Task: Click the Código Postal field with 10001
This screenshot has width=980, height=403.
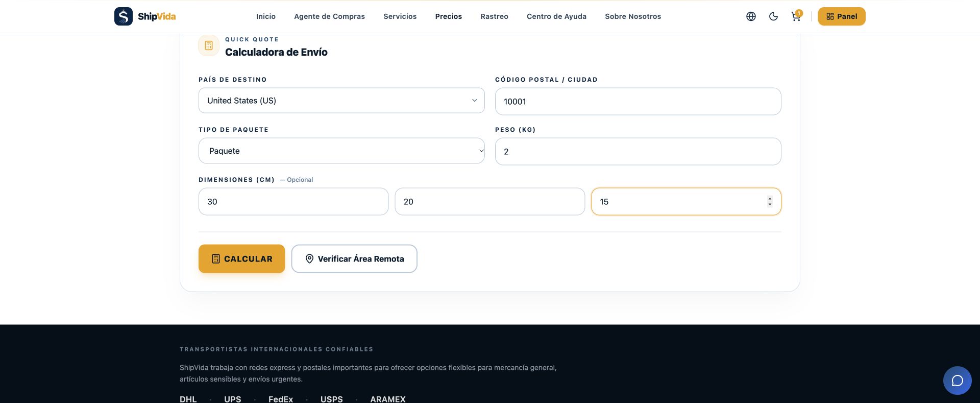Action: pos(638,101)
